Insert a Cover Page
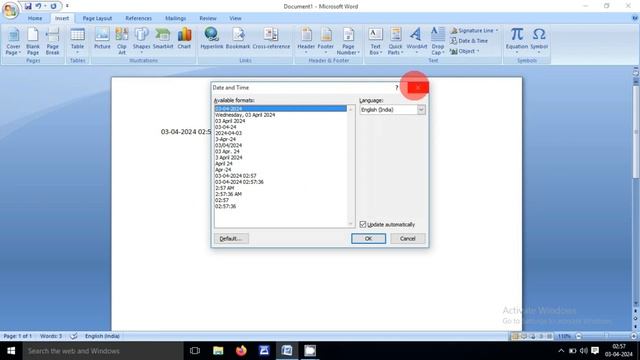The image size is (640, 360). point(13,41)
